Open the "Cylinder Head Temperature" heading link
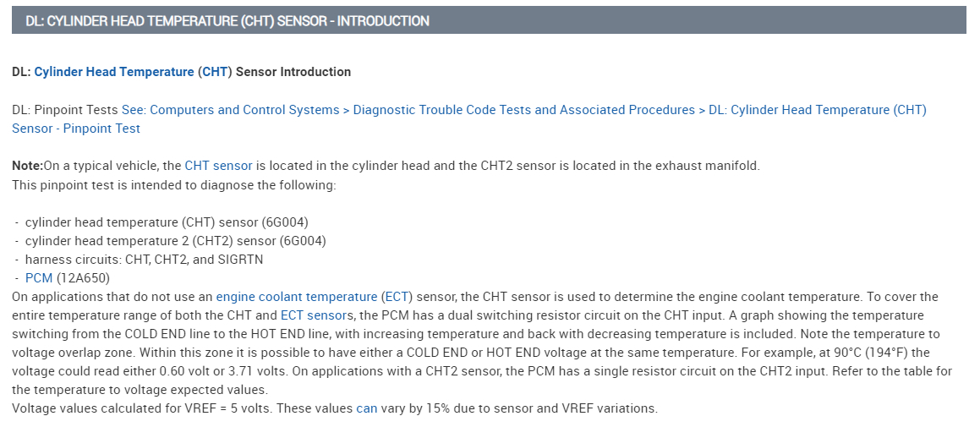The image size is (980, 438). click(113, 72)
